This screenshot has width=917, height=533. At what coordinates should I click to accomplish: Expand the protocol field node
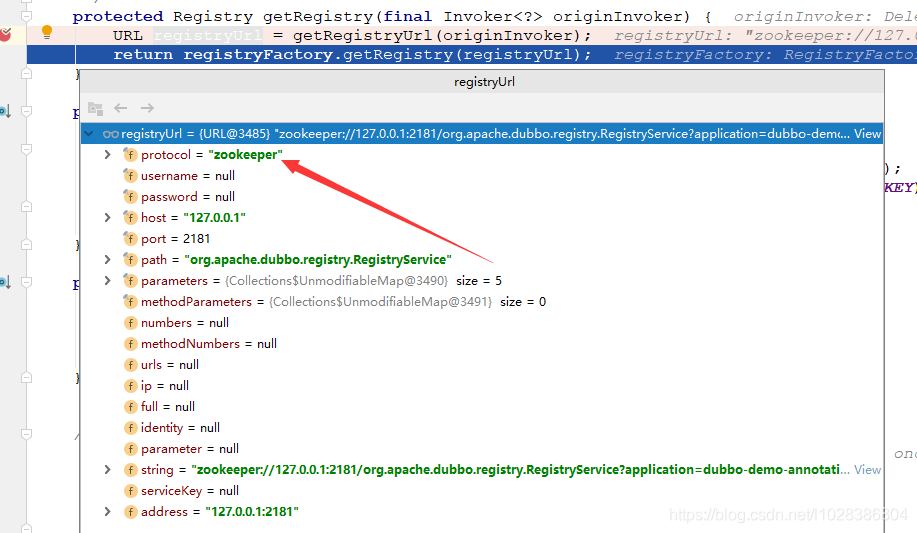point(108,154)
